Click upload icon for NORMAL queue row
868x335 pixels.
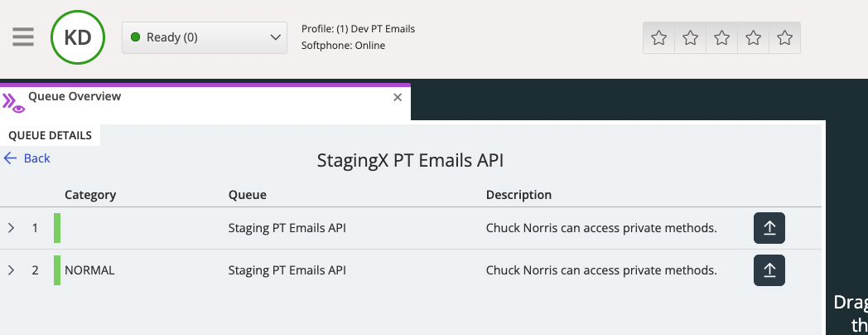(769, 270)
